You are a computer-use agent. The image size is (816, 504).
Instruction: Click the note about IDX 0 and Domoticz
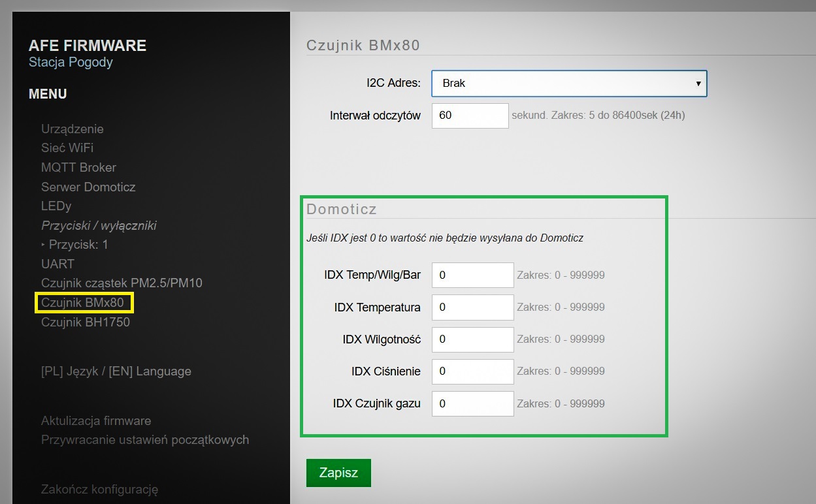click(x=445, y=238)
